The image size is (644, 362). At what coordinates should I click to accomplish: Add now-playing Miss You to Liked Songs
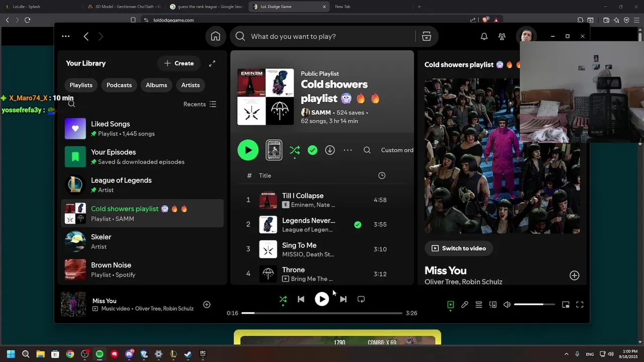pos(207,304)
